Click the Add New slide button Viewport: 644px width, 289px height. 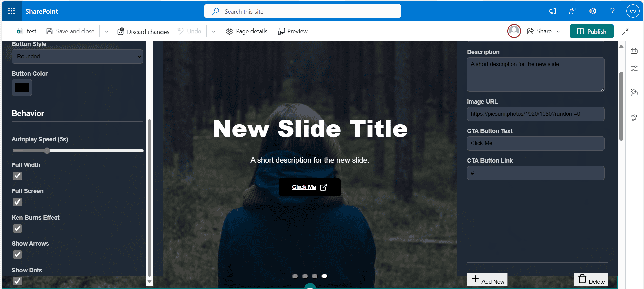[487, 280]
